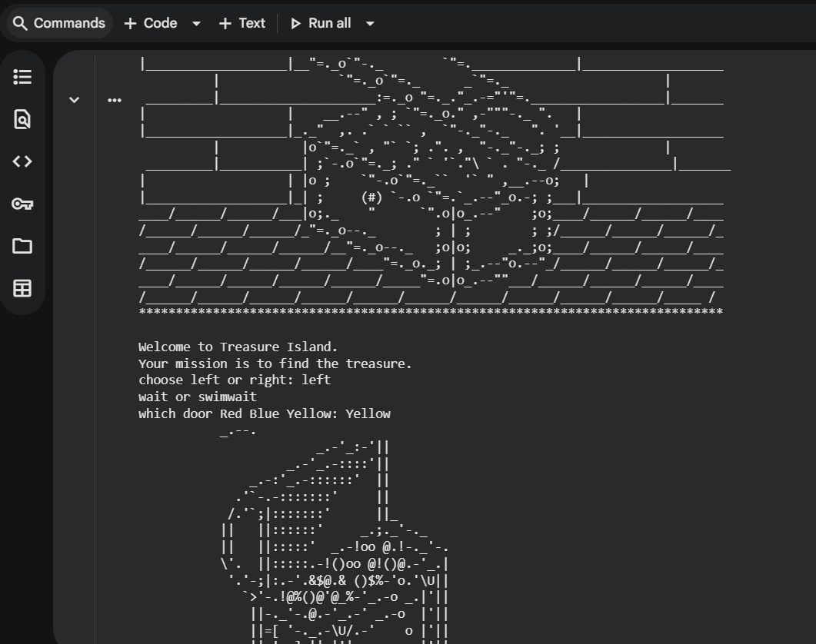Open the Run all options dropdown

(369, 23)
